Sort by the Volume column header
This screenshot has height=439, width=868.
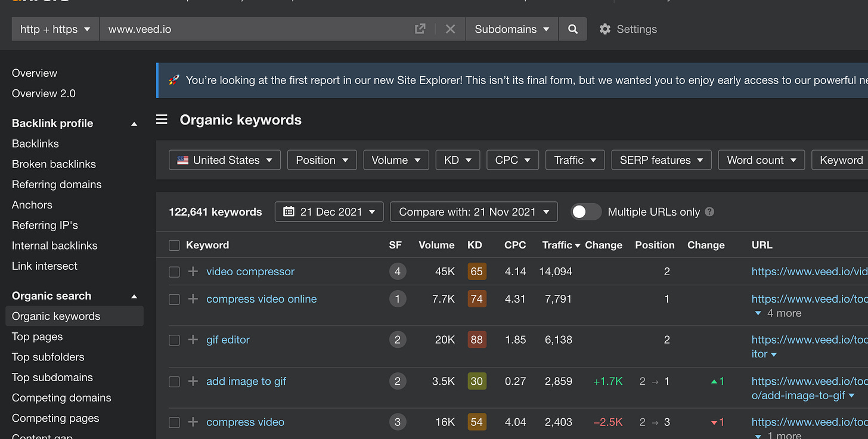pos(436,245)
